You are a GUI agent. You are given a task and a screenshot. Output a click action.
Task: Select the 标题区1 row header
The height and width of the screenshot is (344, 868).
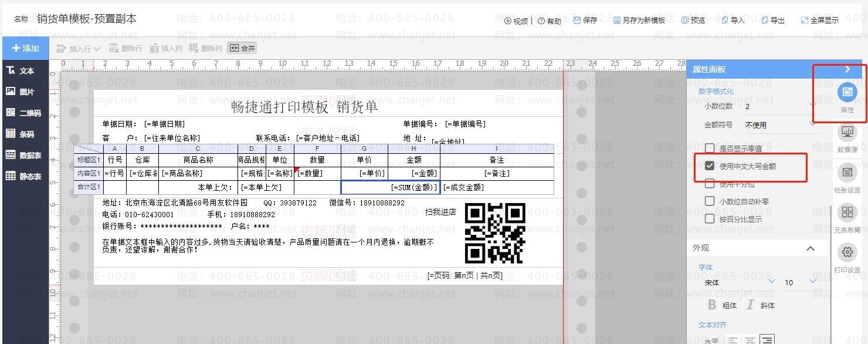[x=89, y=159]
